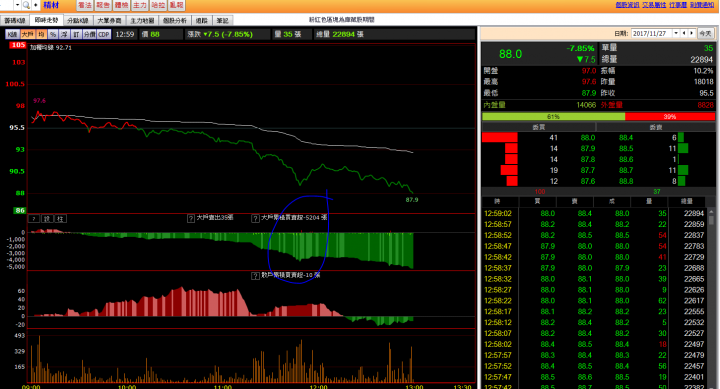Open the 主力地圖 tab
Image resolution: width=720 pixels, height=389 pixels.
coord(142,21)
